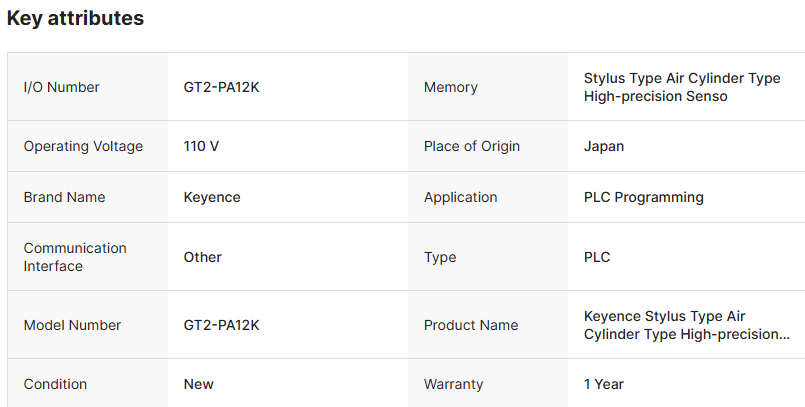Click the Warranty label
The width and height of the screenshot is (805, 407).
click(453, 384)
